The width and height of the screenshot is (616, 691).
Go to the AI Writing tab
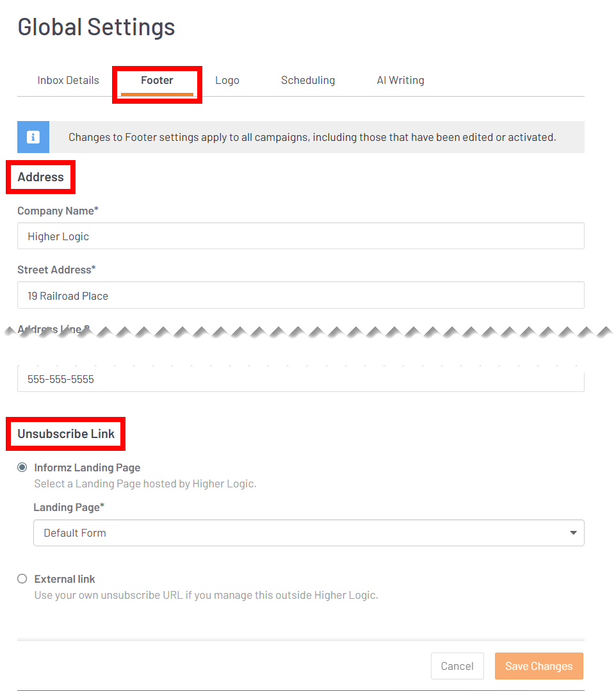tap(400, 79)
